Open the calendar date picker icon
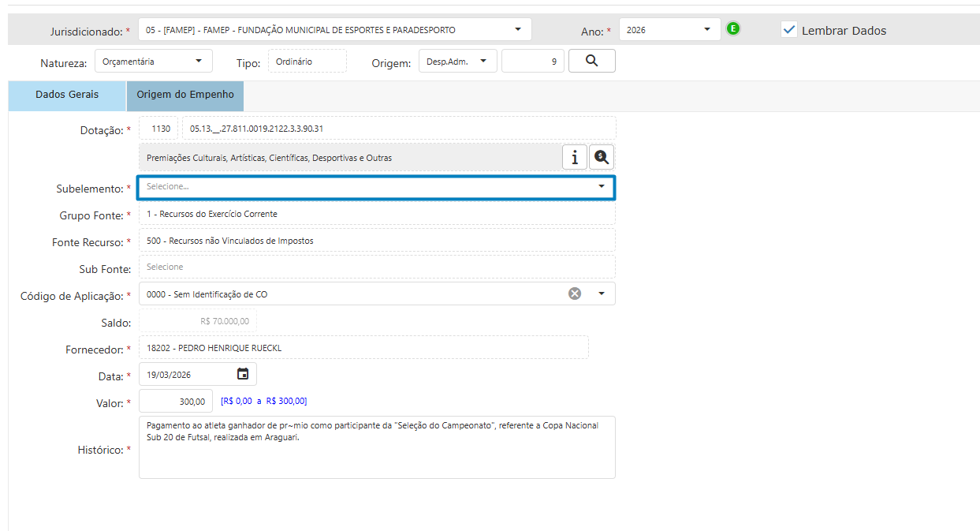 [243, 374]
